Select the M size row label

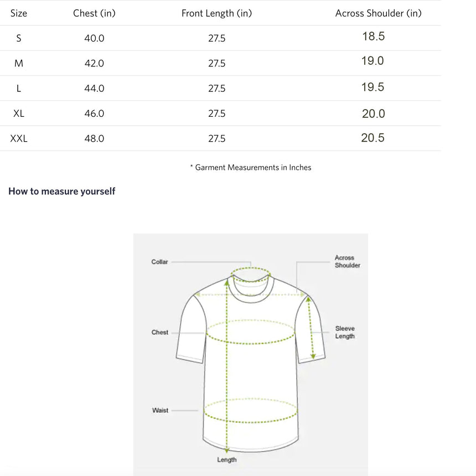point(18,63)
